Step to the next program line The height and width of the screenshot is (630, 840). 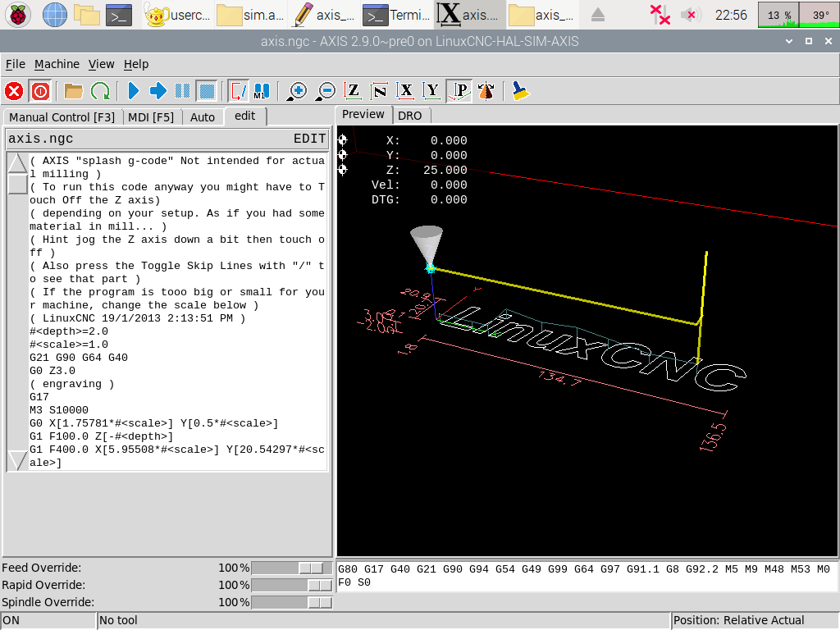coord(158,91)
